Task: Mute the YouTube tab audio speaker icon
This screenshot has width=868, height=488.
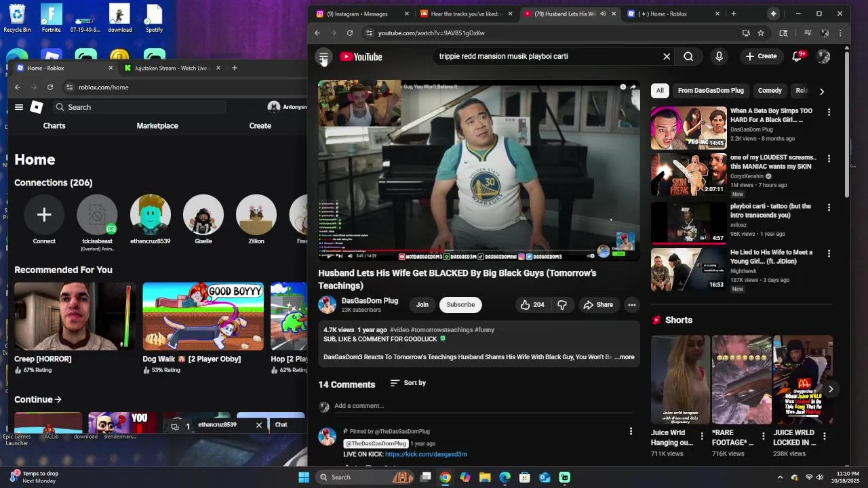Action: point(603,14)
